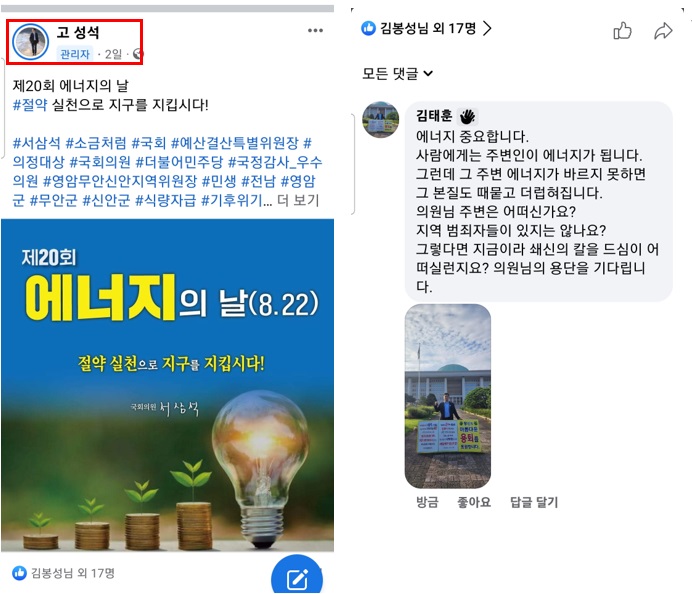The height and width of the screenshot is (594, 692).
Task: Open the three-dot post options menu
Action: click(x=315, y=30)
